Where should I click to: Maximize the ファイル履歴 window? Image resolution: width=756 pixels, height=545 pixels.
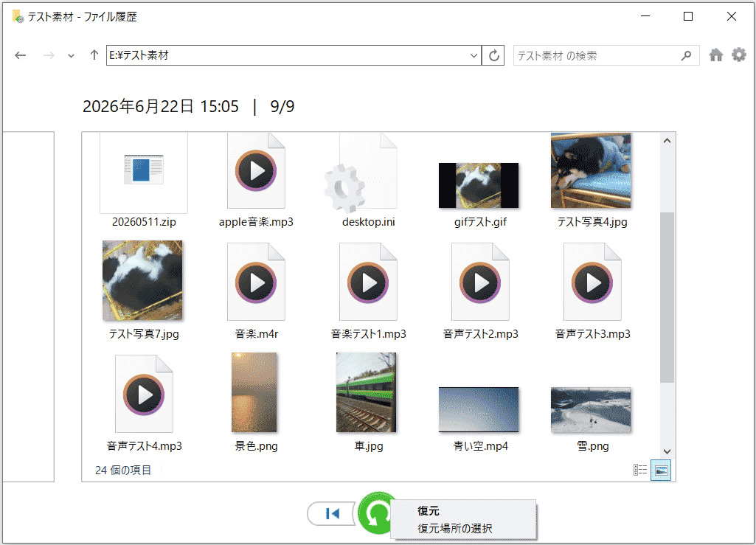tap(688, 16)
